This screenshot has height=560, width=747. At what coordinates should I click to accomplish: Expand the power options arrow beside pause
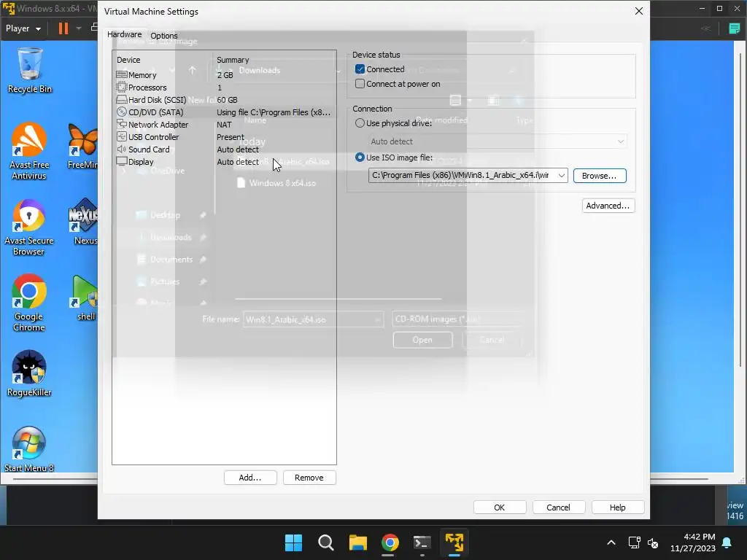tap(79, 28)
